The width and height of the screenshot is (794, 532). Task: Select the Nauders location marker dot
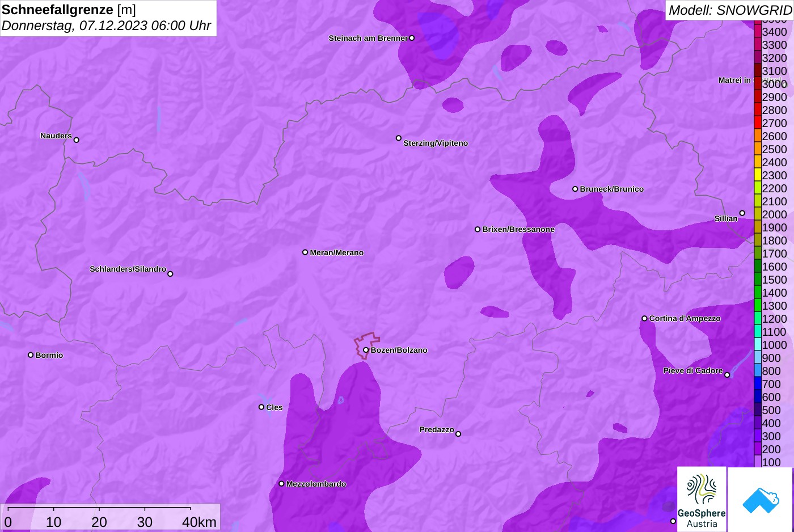[77, 140]
